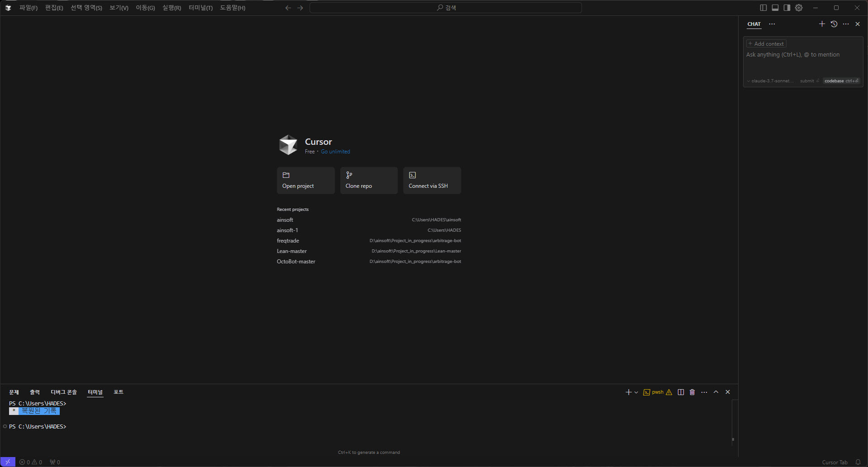Image resolution: width=868 pixels, height=467 pixels.
Task: Click the remote window status bar icon
Action: 8,462
